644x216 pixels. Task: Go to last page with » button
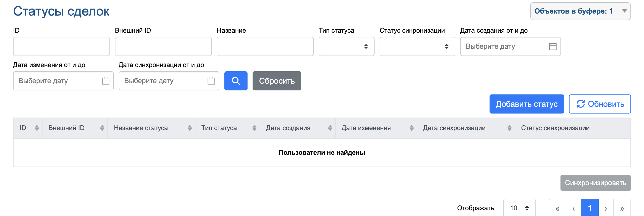click(622, 208)
